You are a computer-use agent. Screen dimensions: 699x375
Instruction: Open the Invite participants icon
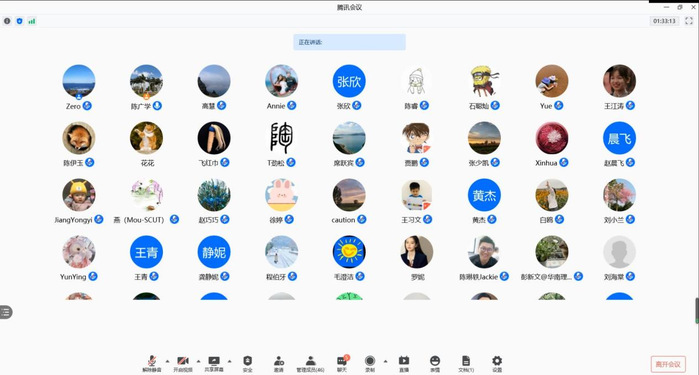[x=279, y=363]
